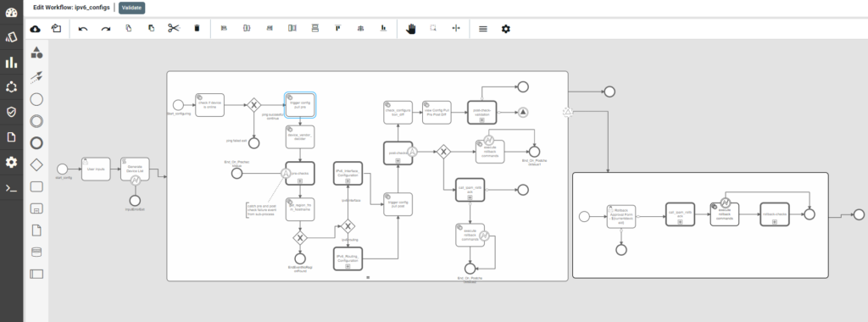The image size is (868, 322).
Task: Select the 'trigger config pull post' task
Action: click(398, 204)
